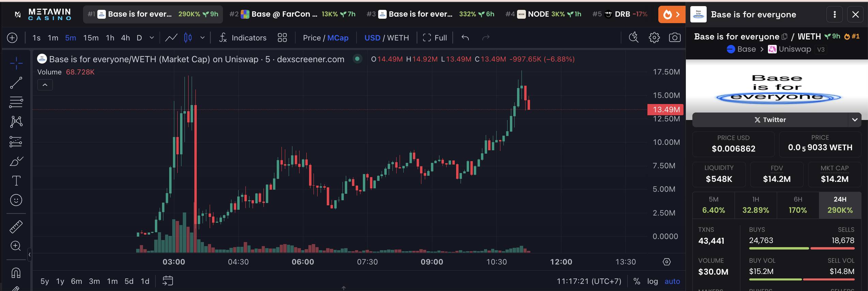This screenshot has height=291, width=868.
Task: Collapse the chart legend chevron
Action: pyautogui.click(x=45, y=85)
